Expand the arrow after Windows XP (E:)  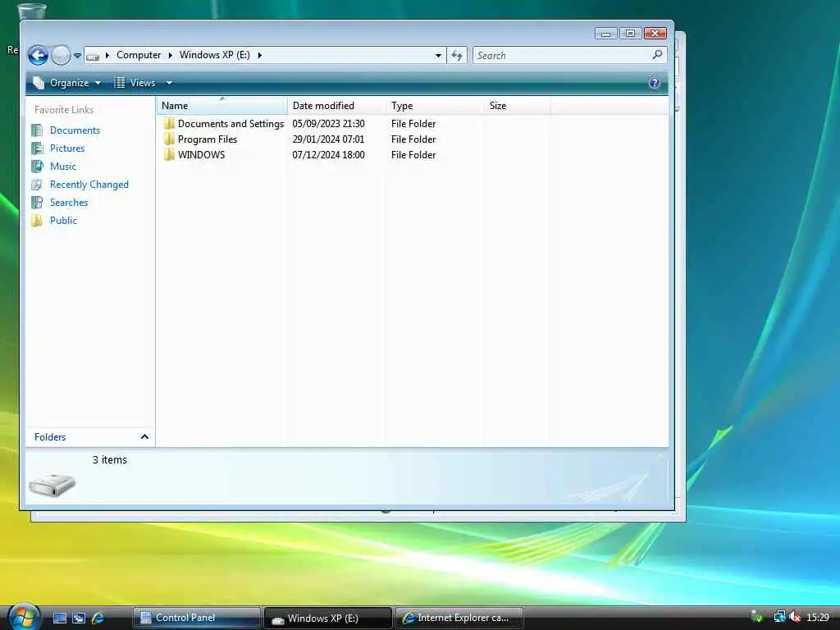point(260,55)
